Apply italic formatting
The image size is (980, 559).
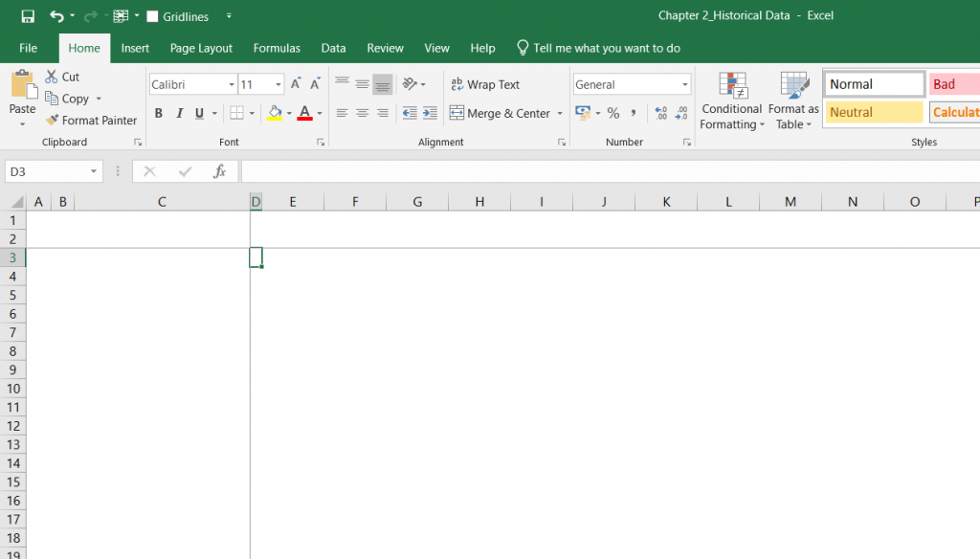point(179,113)
